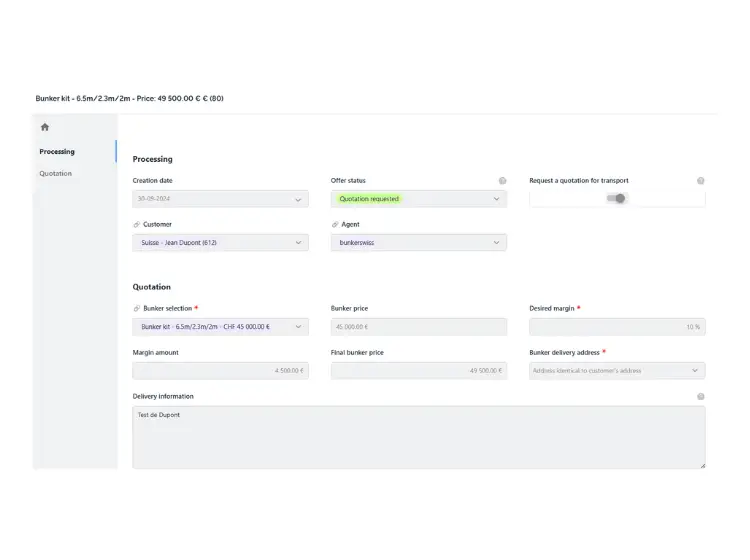Open the Customer dropdown showing Jean Dupont
Image resolution: width=750 pixels, height=560 pixels.
pos(220,242)
